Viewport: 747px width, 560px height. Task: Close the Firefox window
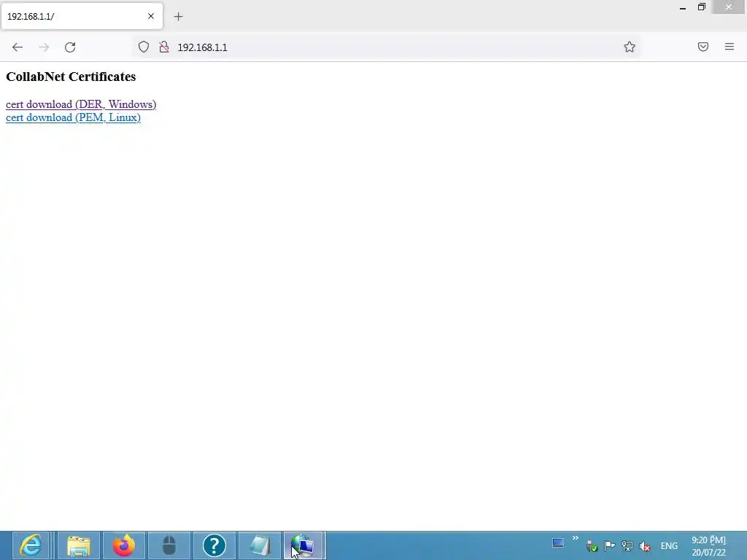tap(729, 7)
